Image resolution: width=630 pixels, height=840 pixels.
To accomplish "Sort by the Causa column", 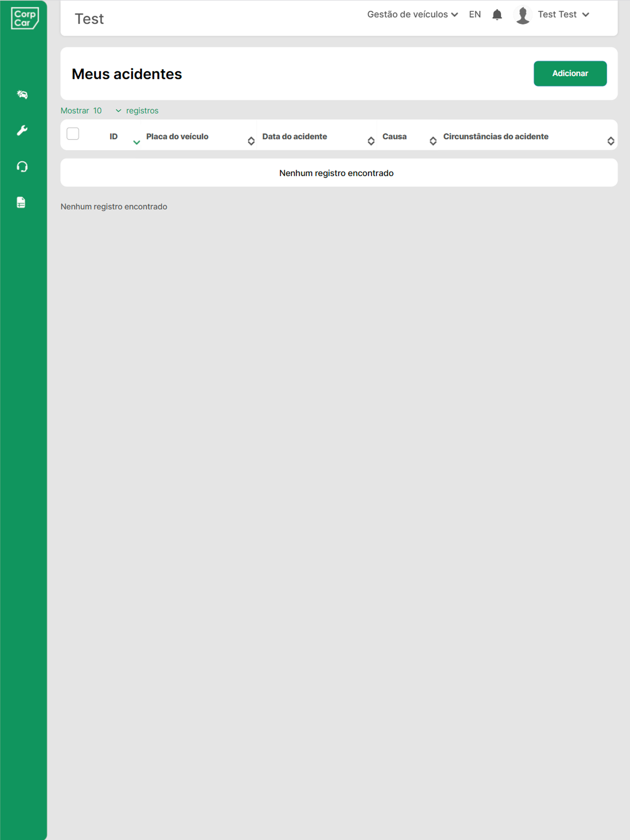I will [x=407, y=136].
